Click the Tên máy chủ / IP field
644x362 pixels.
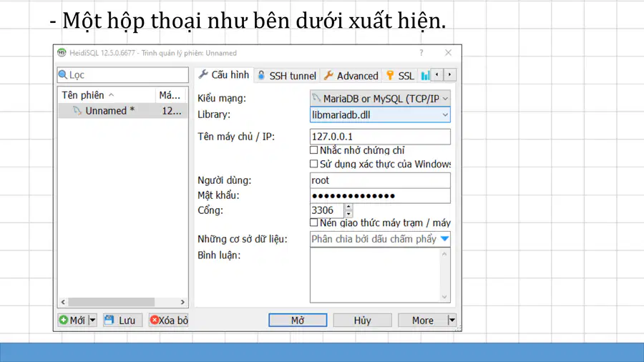tap(380, 137)
